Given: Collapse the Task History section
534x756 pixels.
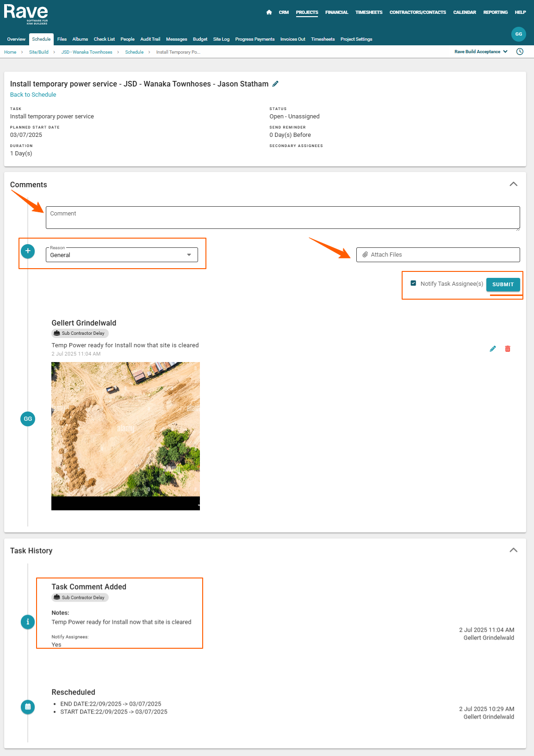Looking at the screenshot, I should click(x=513, y=550).
